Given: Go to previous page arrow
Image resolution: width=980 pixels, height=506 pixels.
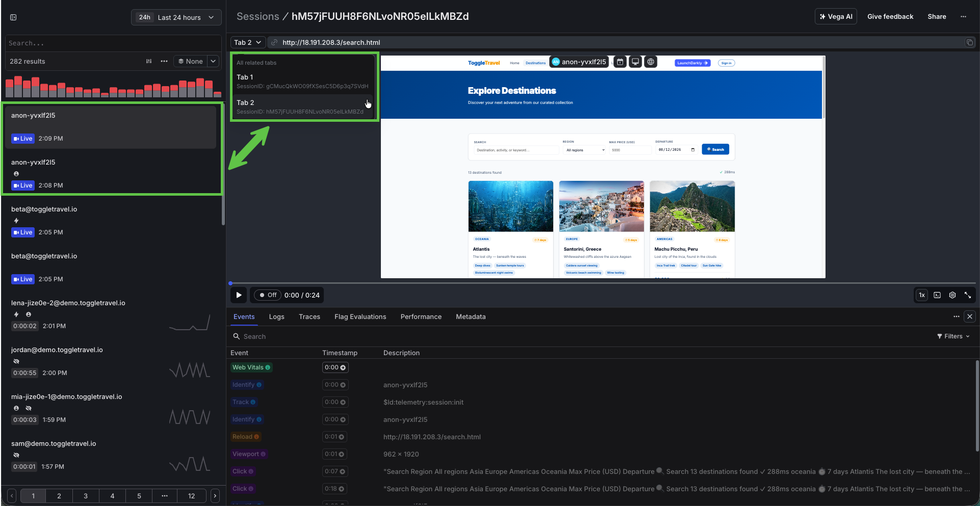Looking at the screenshot, I should pos(12,496).
